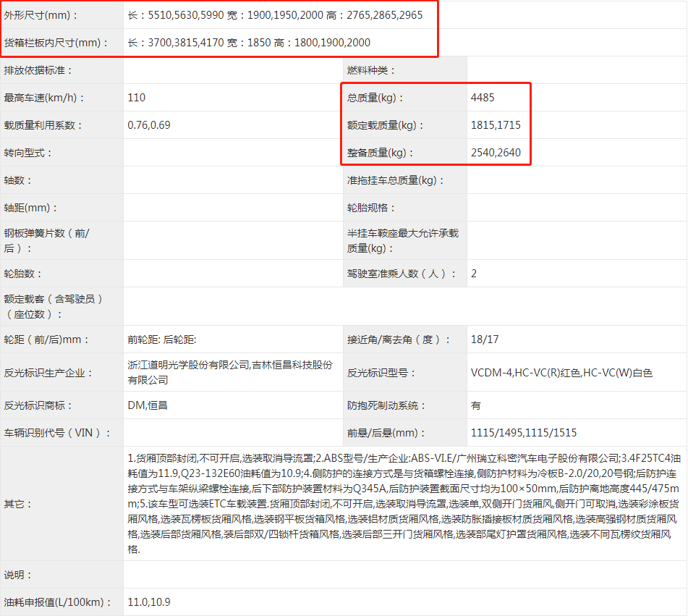688x616 pixels.
Task: Click the 排放依据标准 label
Action: [x=39, y=70]
